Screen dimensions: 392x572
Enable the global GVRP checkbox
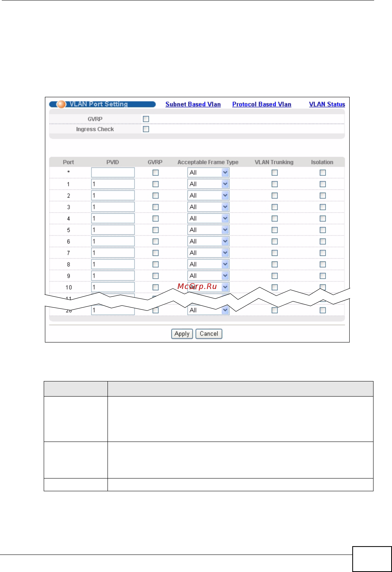(x=146, y=119)
